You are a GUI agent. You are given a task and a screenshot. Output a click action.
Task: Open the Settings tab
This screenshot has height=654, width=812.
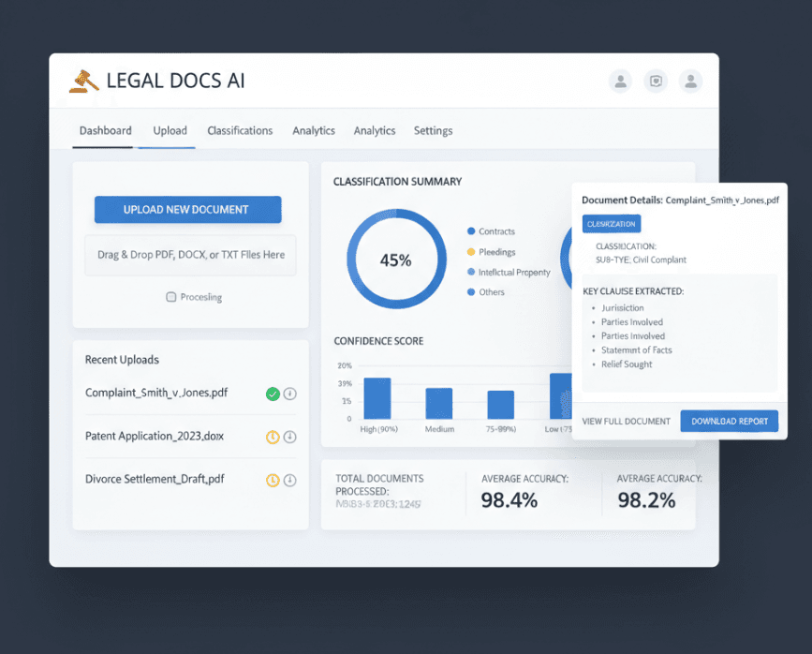pyautogui.click(x=433, y=131)
